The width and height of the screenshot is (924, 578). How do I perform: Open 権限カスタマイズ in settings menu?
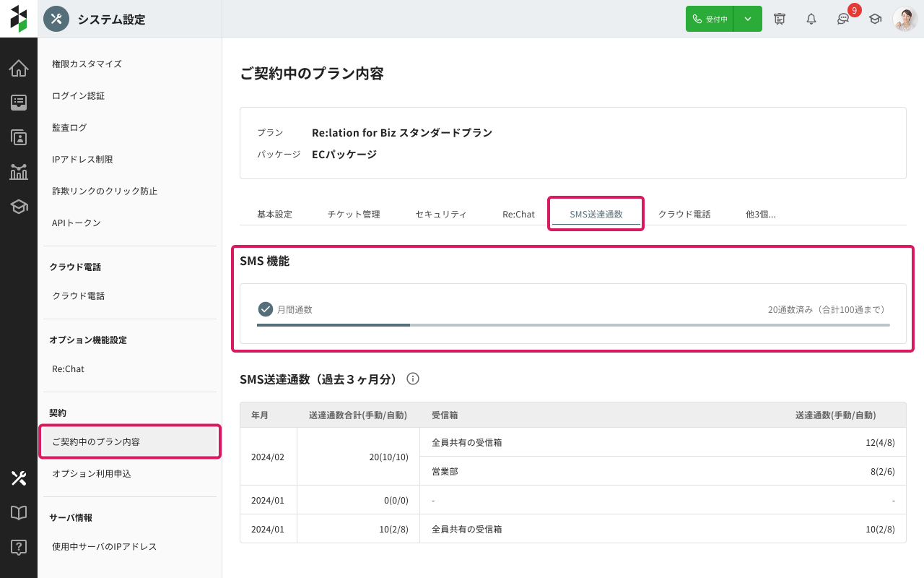click(130, 64)
